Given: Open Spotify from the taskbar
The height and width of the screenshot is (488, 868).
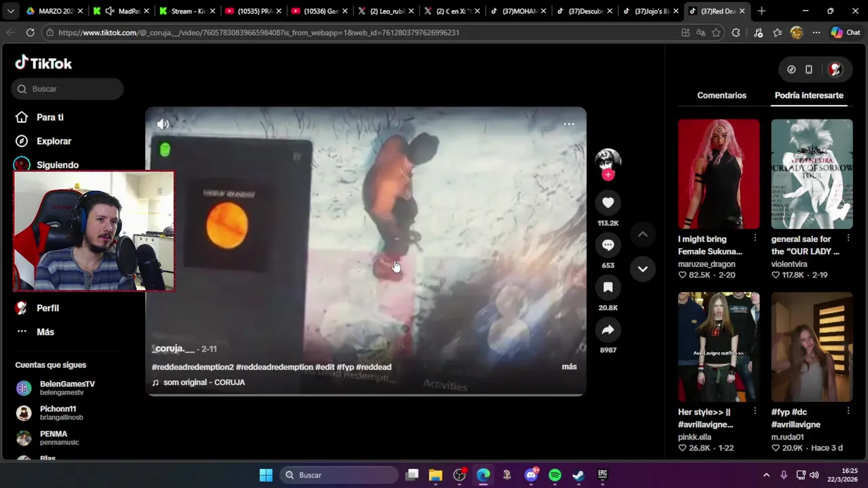Looking at the screenshot, I should (x=555, y=475).
